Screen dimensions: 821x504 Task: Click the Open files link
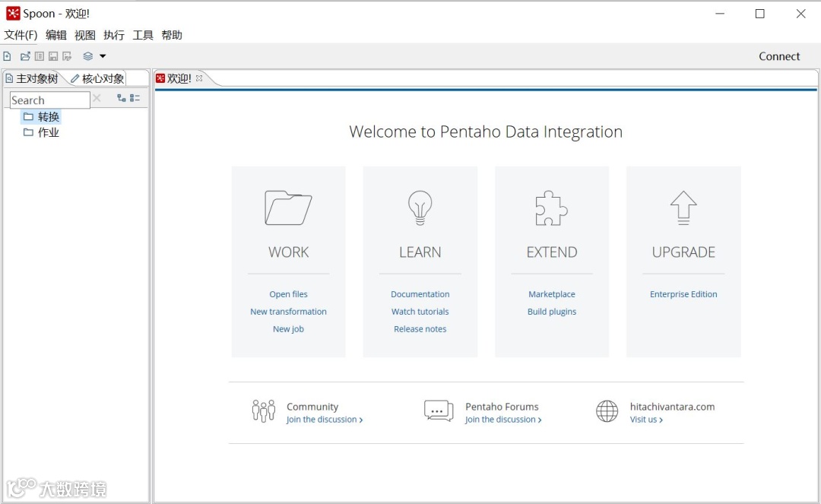[x=289, y=294]
